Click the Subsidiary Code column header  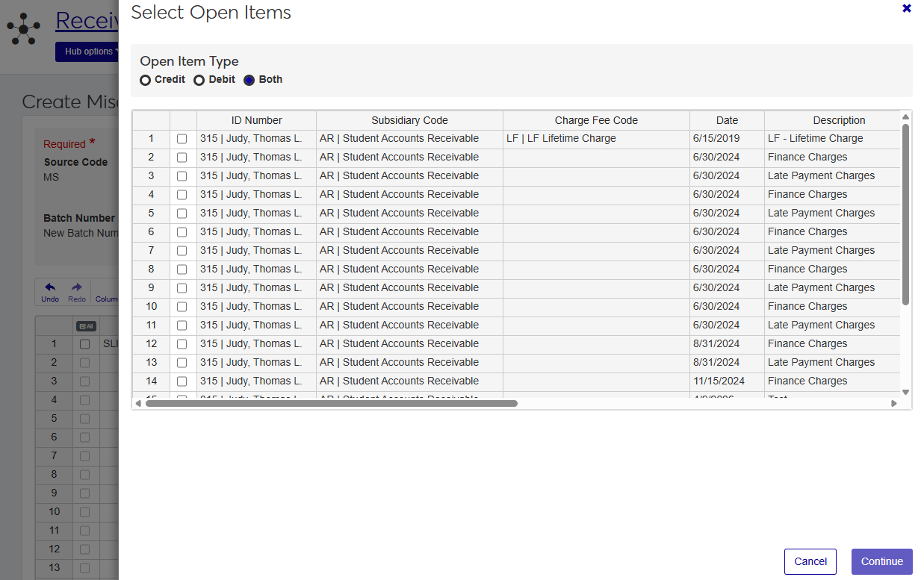pos(410,120)
